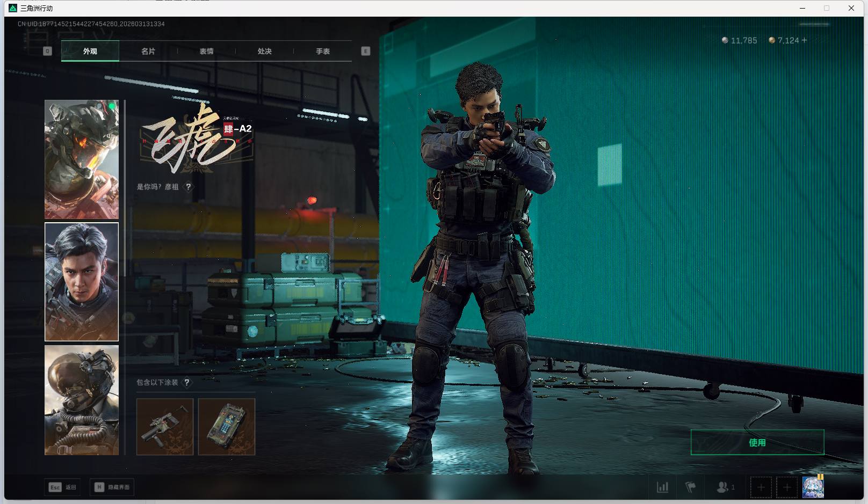This screenshot has width=868, height=504.
Task: Click the 隐藏界面 hide interface button
Action: point(112,487)
